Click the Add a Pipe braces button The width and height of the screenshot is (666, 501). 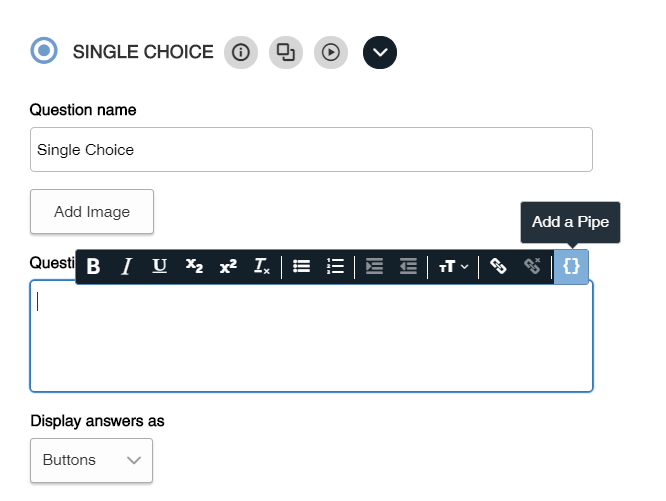click(571, 266)
